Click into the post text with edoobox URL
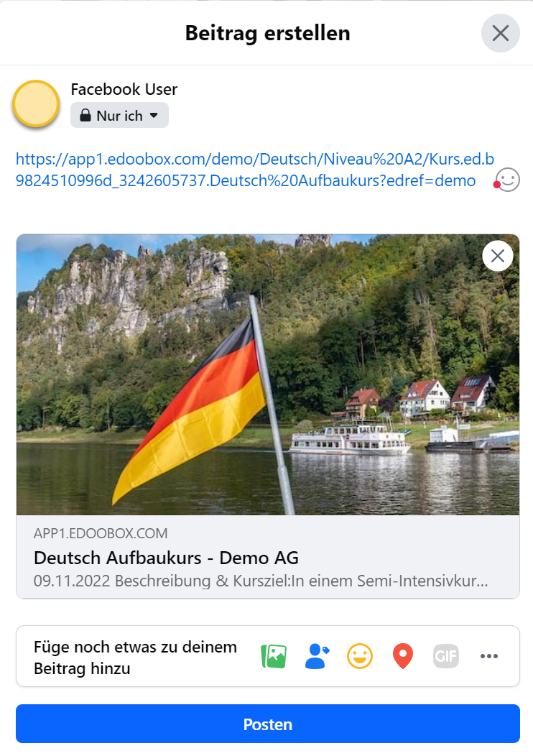Screen dimensions: 533x756 coord(244,170)
